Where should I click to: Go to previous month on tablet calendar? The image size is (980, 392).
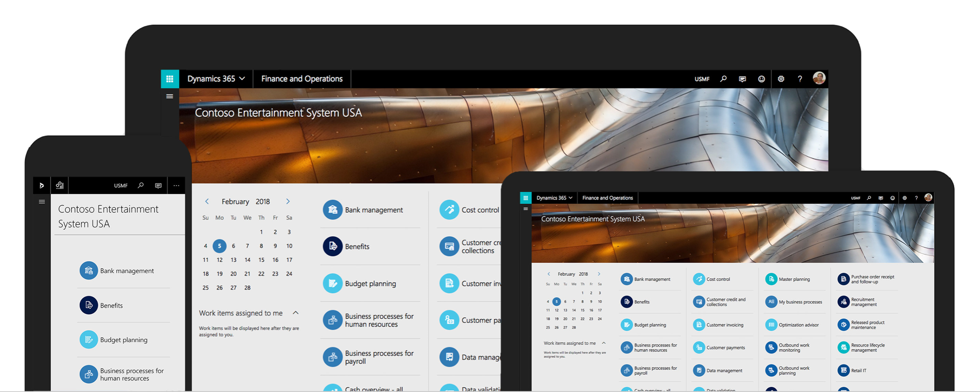click(x=549, y=274)
